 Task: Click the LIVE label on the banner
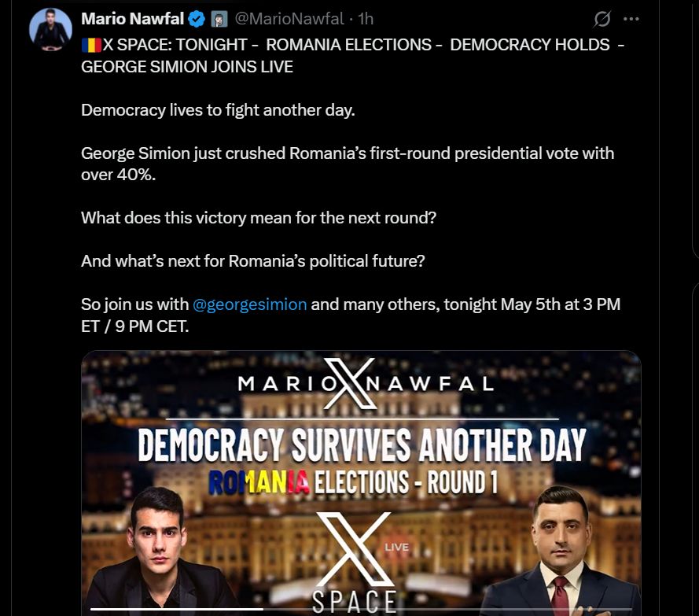coord(397,547)
